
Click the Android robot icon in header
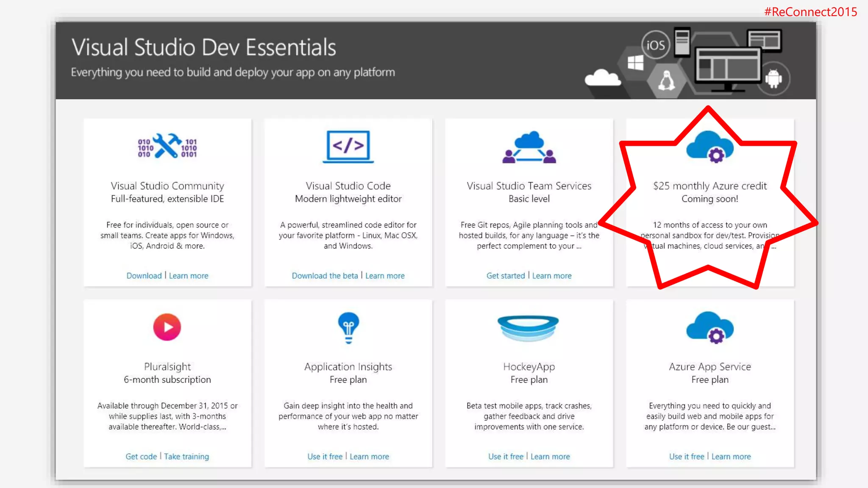(x=773, y=79)
